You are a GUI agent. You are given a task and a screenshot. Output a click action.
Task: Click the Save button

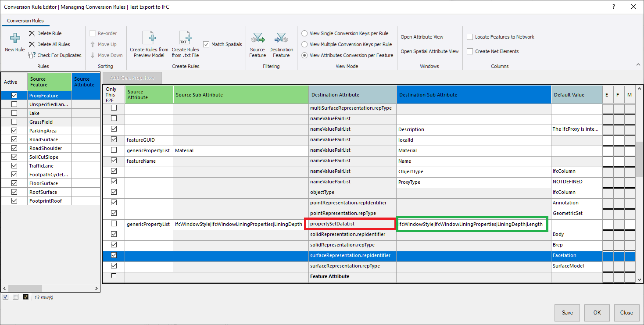[567, 313]
